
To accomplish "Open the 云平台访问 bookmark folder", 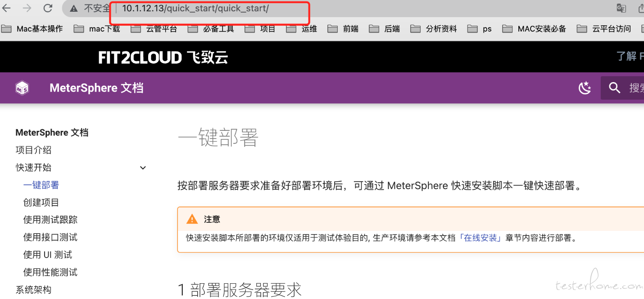I will pyautogui.click(x=604, y=29).
